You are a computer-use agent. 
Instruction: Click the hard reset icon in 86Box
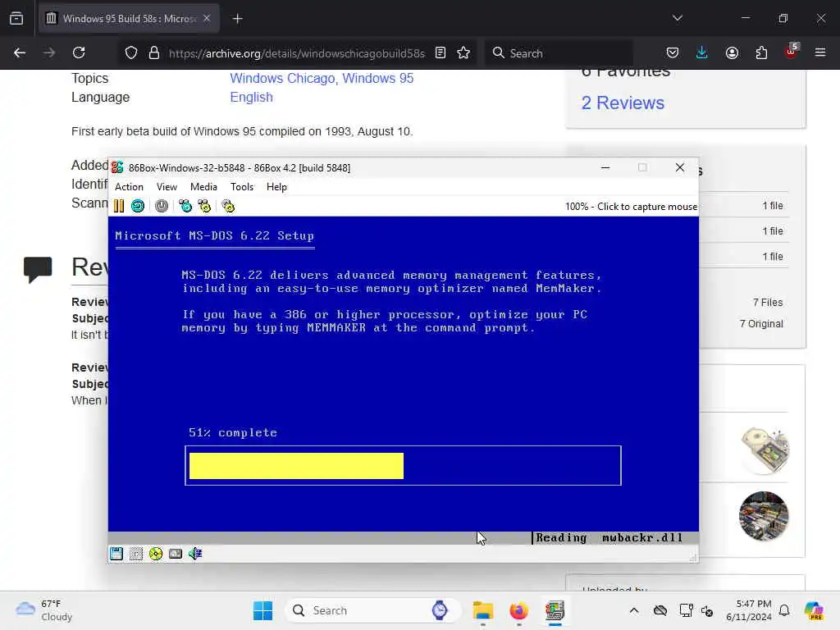(138, 206)
